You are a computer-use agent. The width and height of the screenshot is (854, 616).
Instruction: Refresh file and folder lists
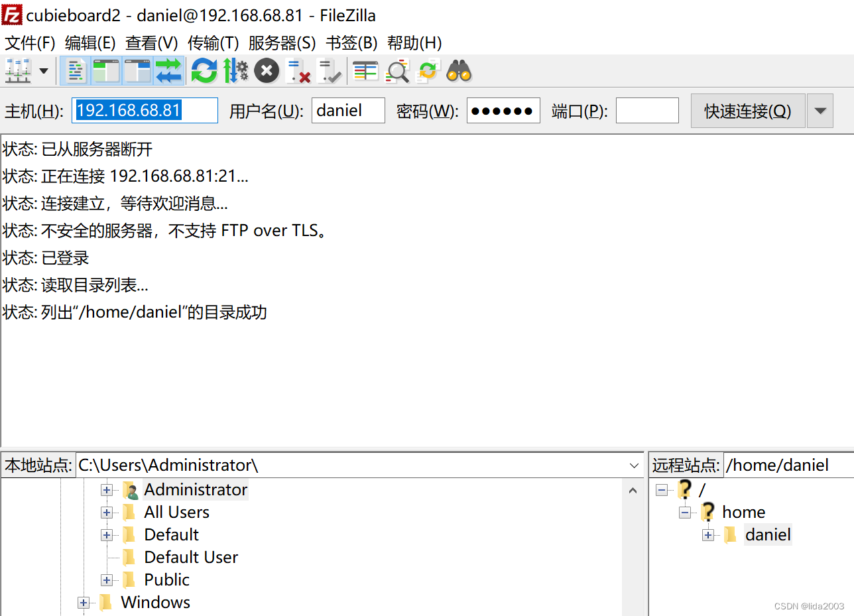tap(204, 71)
